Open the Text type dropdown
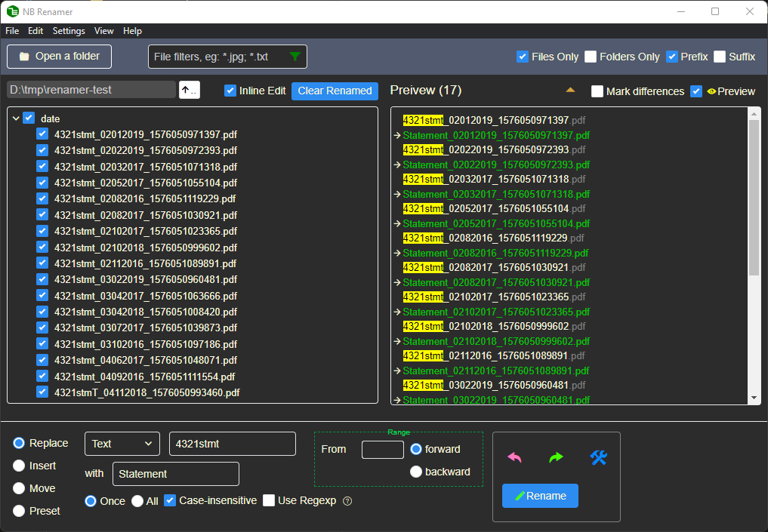 point(122,444)
